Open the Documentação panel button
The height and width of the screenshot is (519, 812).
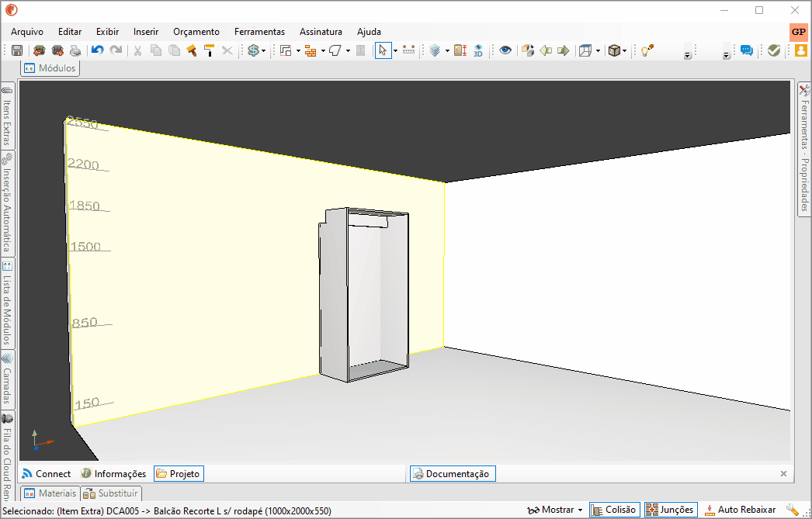(453, 473)
